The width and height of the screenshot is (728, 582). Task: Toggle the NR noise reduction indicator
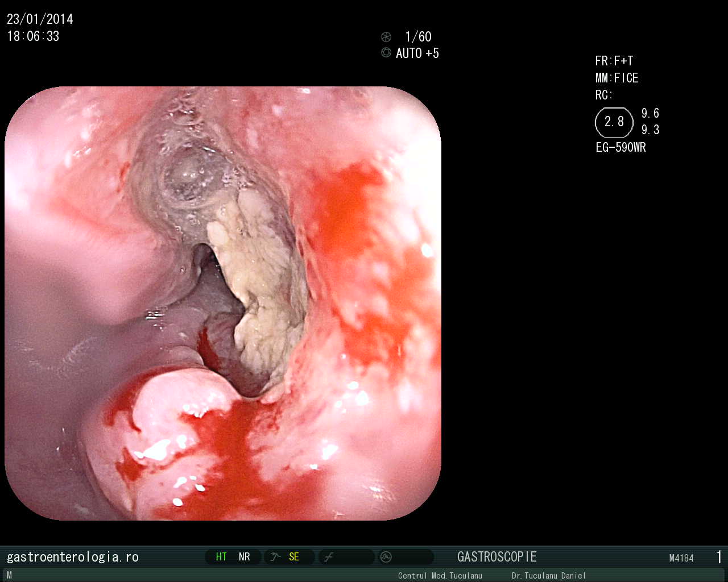[245, 557]
